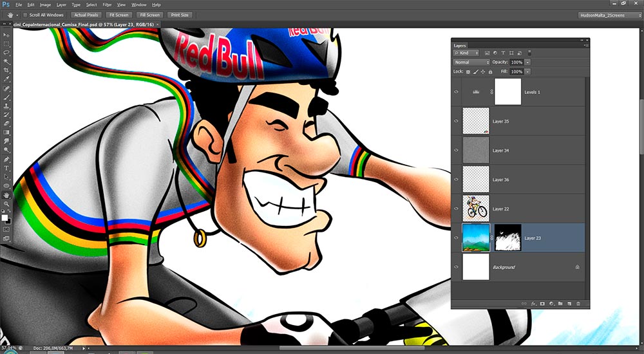Screen dimensions: 644x354
Task: Open the File menu
Action: tap(19, 5)
